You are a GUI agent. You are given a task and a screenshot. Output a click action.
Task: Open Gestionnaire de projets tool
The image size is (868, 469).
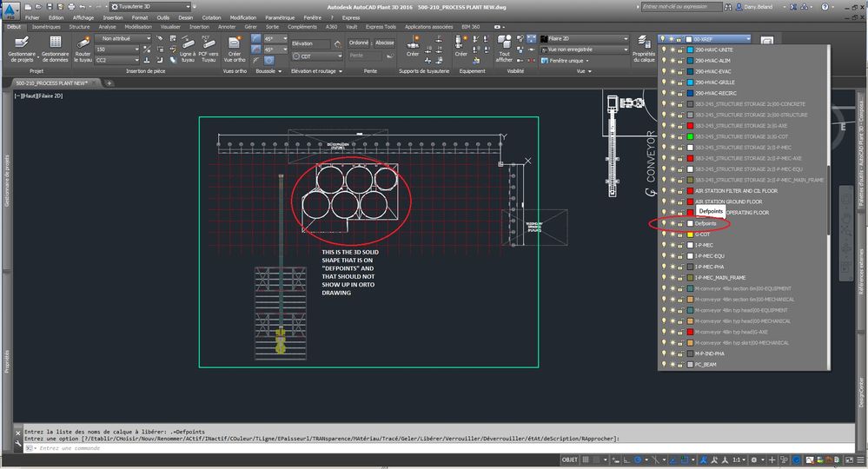pos(22,49)
